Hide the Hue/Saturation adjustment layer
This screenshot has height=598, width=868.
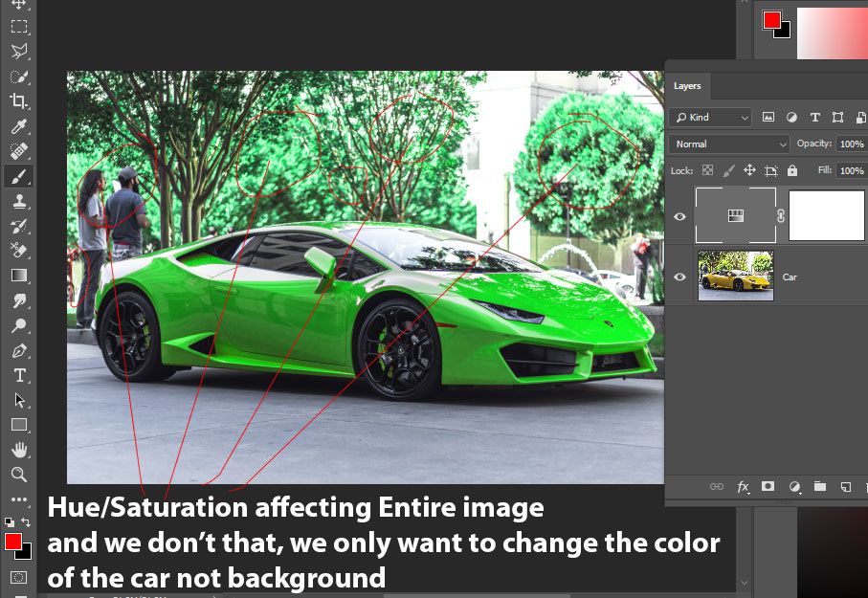tap(680, 216)
